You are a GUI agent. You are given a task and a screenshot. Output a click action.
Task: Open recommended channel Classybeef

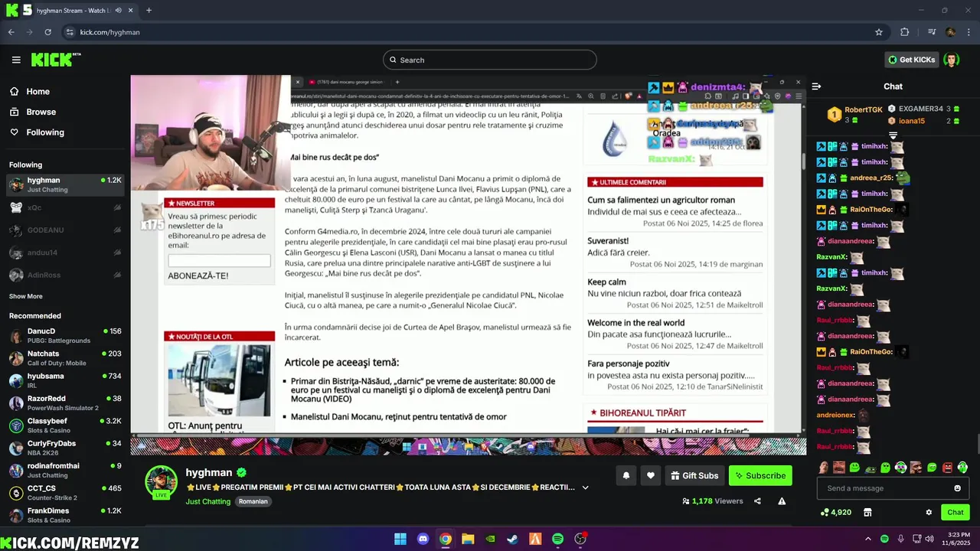pyautogui.click(x=65, y=425)
